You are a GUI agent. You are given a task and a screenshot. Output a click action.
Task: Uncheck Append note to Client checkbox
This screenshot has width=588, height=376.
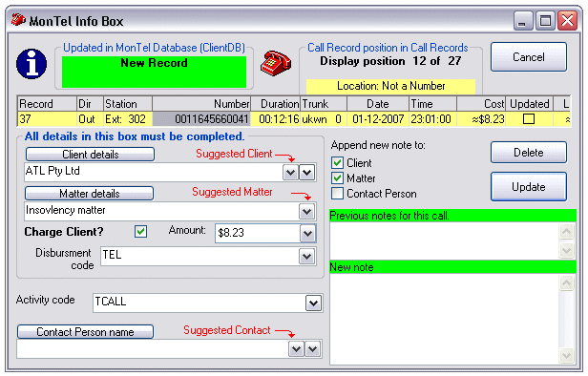[x=337, y=162]
